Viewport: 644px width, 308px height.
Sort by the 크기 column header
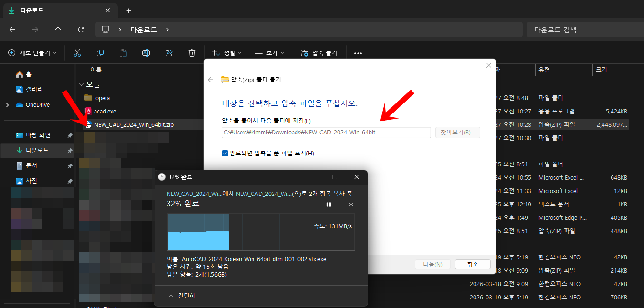click(602, 70)
